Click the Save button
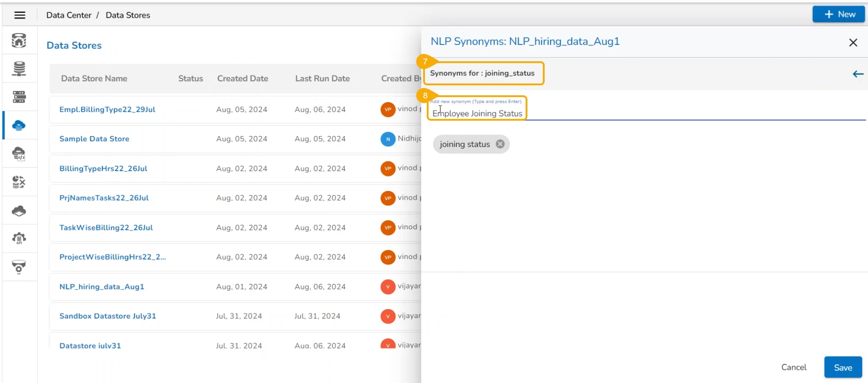The image size is (868, 383). 843,368
